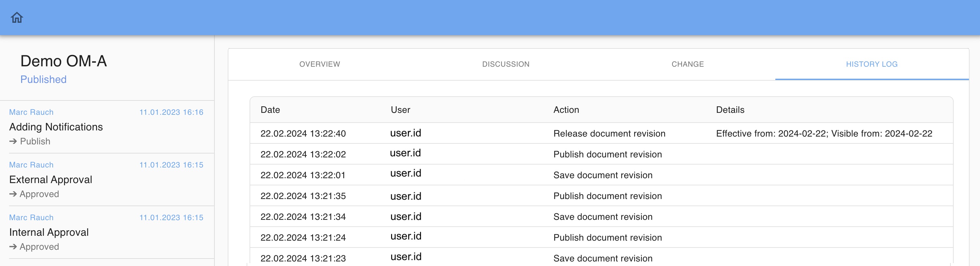Switch to the Overview tab
The width and height of the screenshot is (980, 266).
click(x=320, y=64)
